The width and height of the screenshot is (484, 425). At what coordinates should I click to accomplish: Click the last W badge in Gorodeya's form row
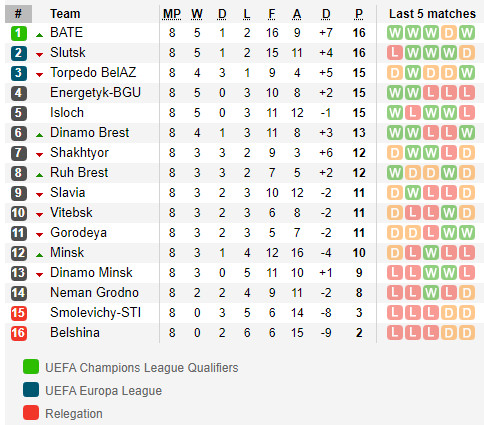pyautogui.click(x=467, y=233)
